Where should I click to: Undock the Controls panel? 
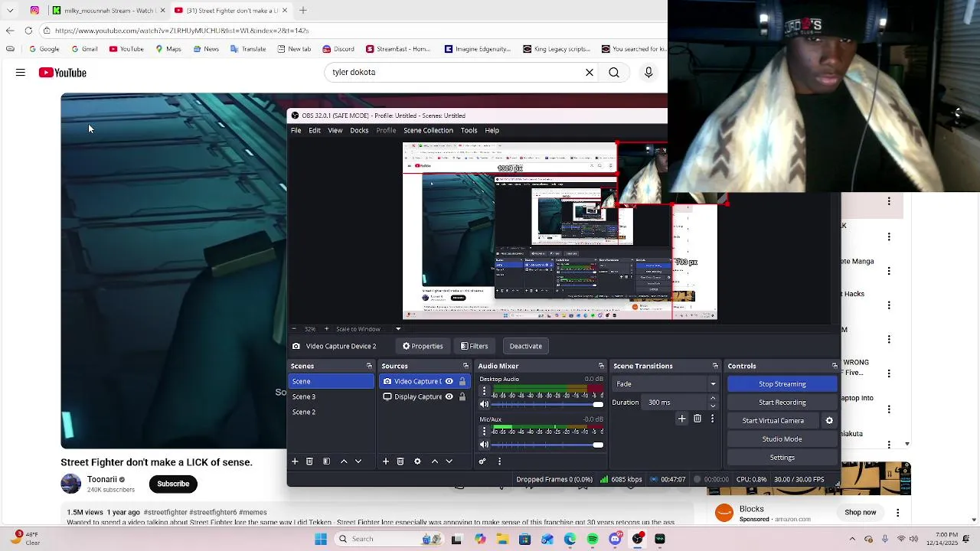835,366
